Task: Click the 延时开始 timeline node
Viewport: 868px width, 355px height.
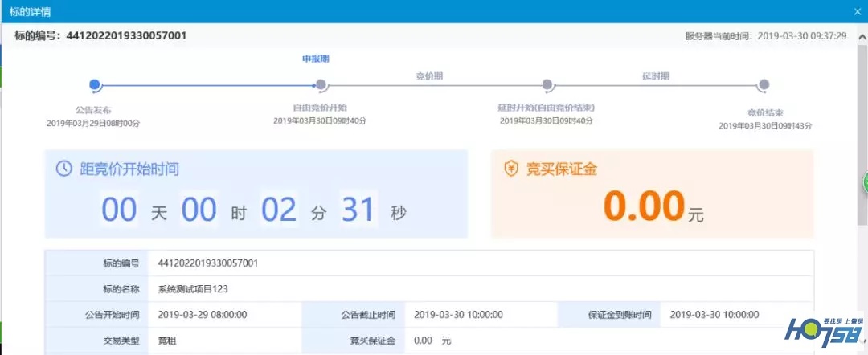Action: tap(547, 84)
